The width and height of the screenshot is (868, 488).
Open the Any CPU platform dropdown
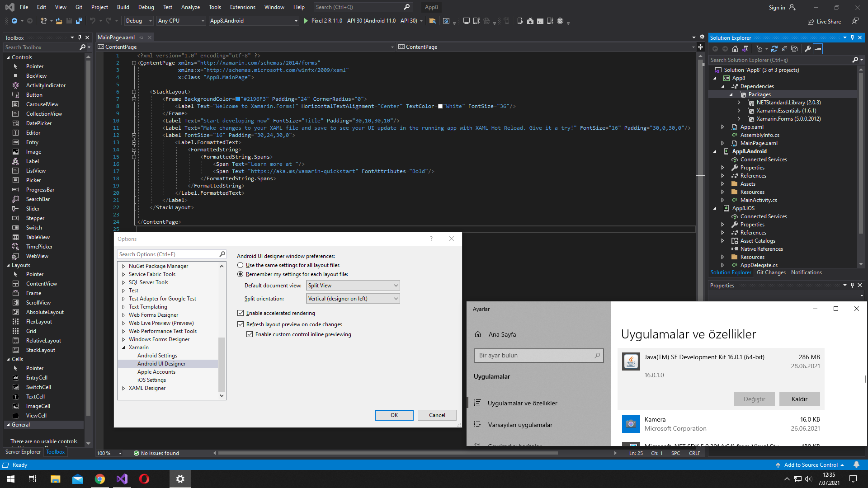tap(181, 21)
